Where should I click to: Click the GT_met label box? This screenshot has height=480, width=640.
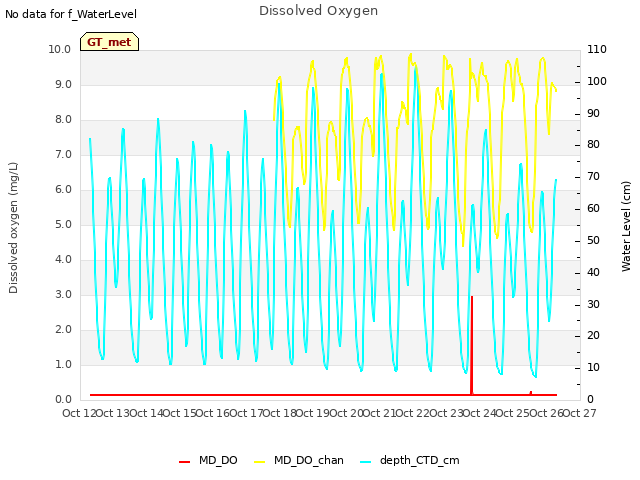[x=109, y=42]
